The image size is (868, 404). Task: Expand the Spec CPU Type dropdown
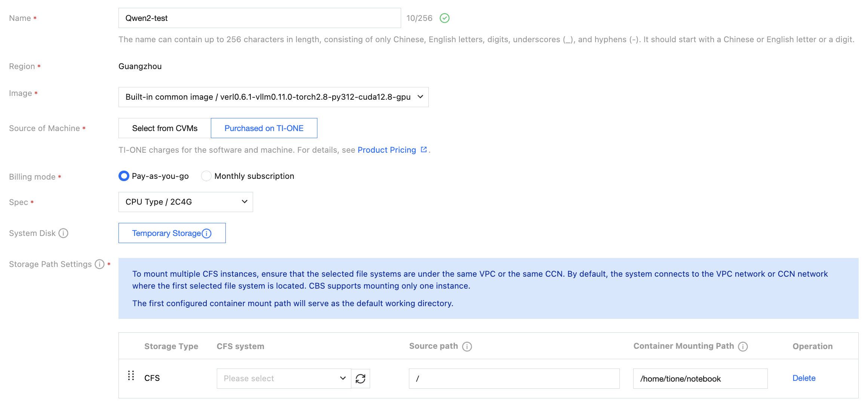tap(186, 202)
